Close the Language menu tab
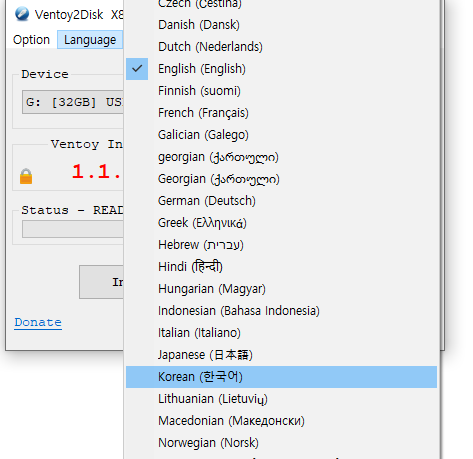Screen dimensions: 473x459 pos(90,40)
